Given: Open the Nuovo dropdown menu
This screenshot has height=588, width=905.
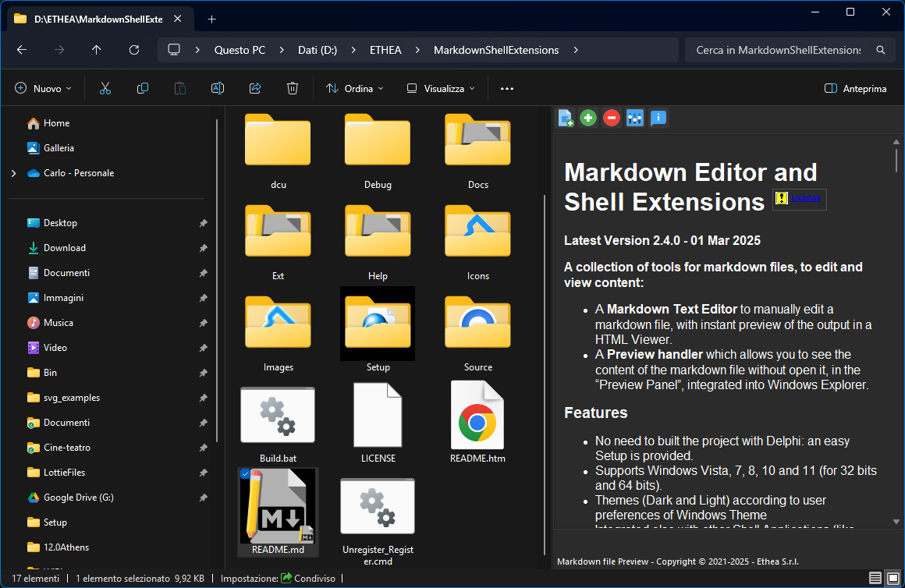Looking at the screenshot, I should (43, 88).
